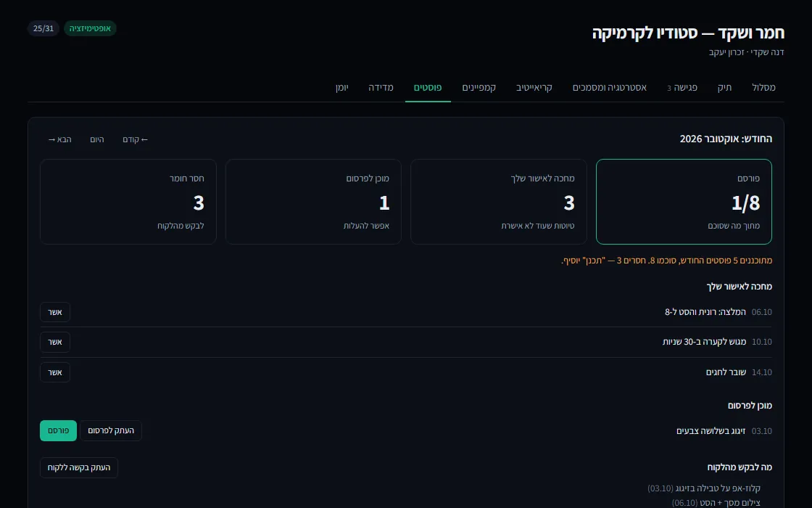
Task: Click העתק לפרסום for the זיגוג post
Action: point(111,431)
